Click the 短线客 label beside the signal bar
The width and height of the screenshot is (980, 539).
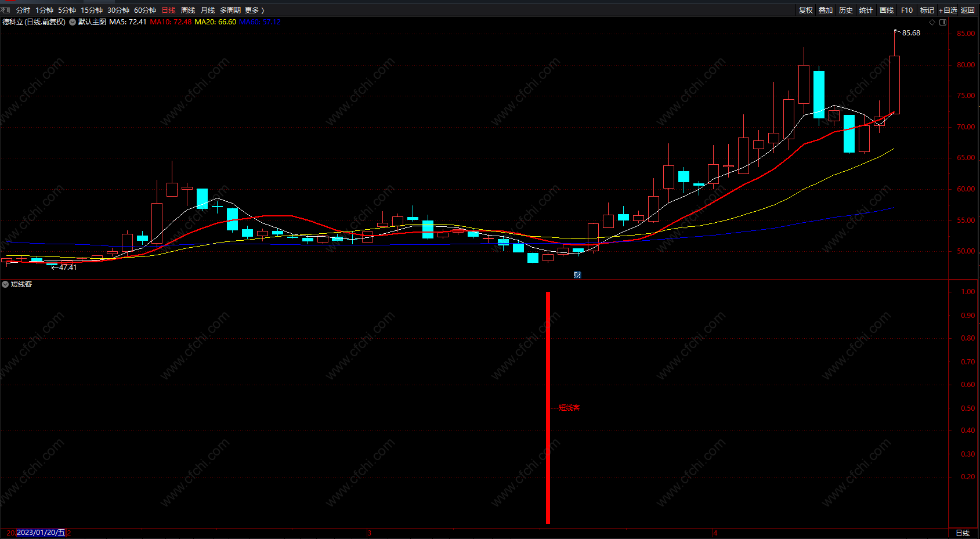pyautogui.click(x=569, y=408)
